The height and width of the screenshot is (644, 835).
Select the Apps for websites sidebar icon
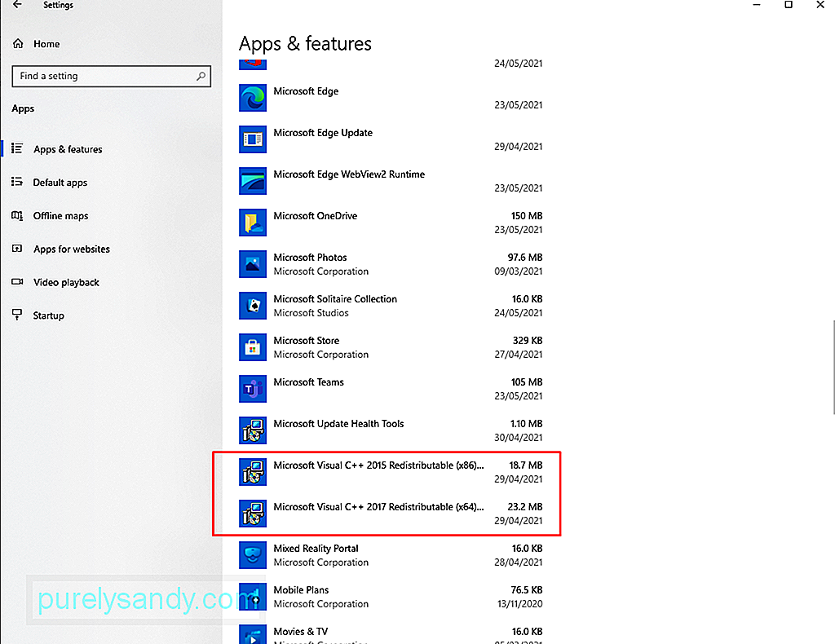point(17,249)
